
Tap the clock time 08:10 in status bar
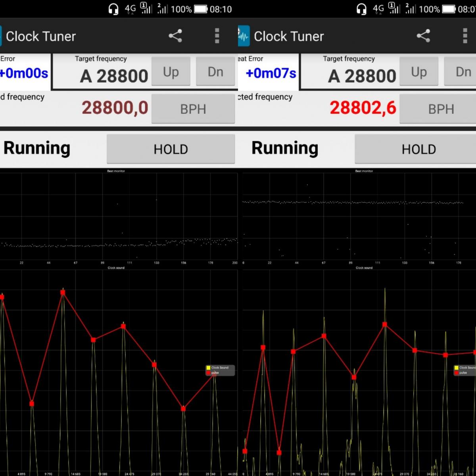221,9
